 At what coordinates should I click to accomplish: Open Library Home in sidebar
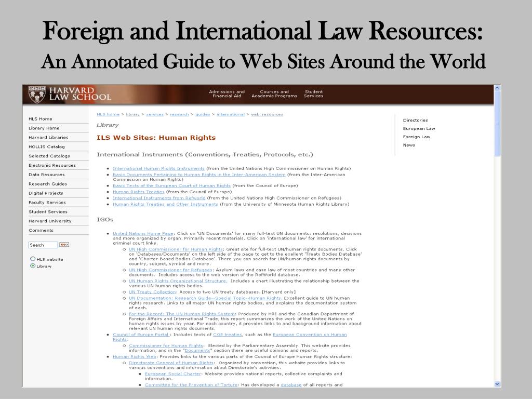point(44,128)
